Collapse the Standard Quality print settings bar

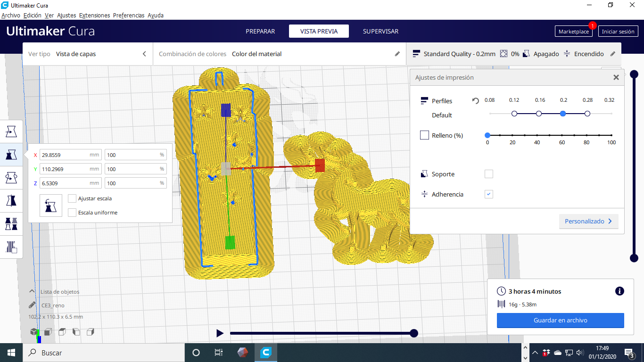(x=514, y=54)
